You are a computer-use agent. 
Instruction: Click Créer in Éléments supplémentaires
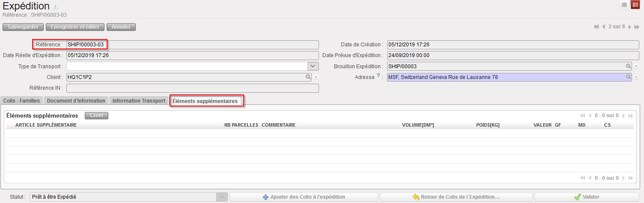click(x=97, y=115)
